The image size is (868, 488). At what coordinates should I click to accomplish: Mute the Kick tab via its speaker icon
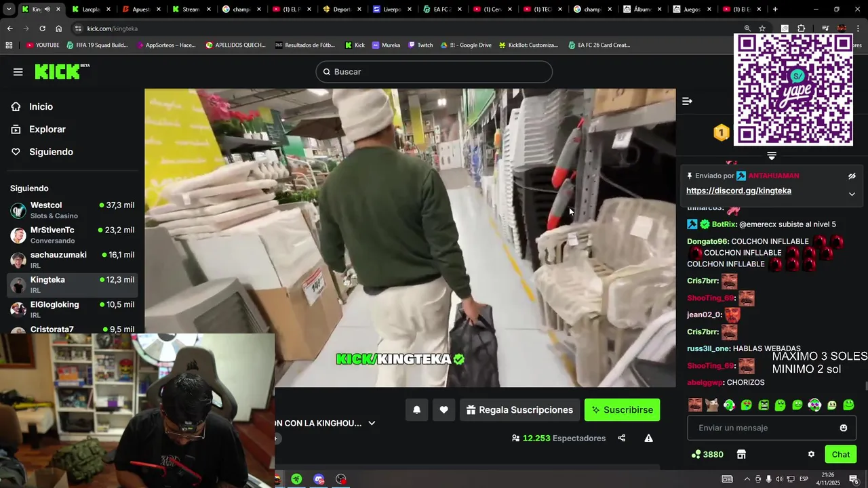click(47, 9)
